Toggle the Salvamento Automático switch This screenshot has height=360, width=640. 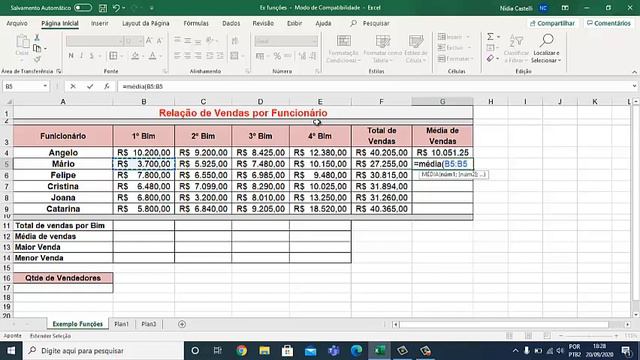click(83, 8)
